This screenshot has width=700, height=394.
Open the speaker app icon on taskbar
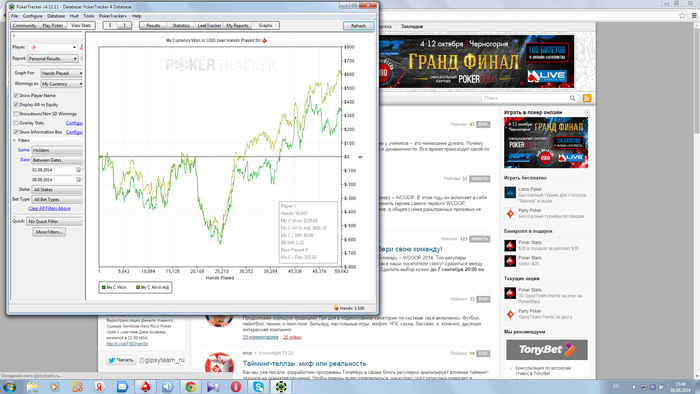click(168, 387)
